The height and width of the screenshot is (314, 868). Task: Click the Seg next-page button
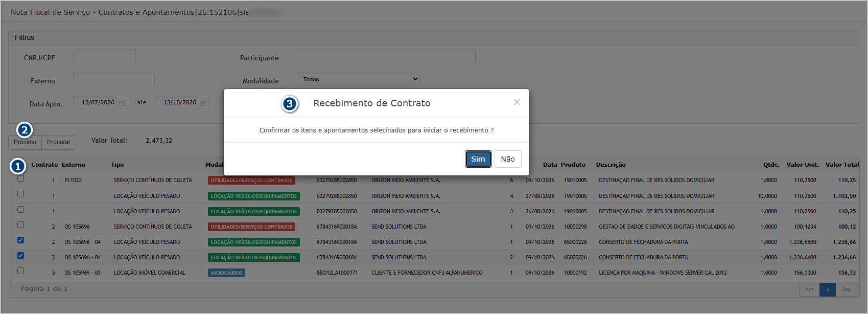(847, 289)
